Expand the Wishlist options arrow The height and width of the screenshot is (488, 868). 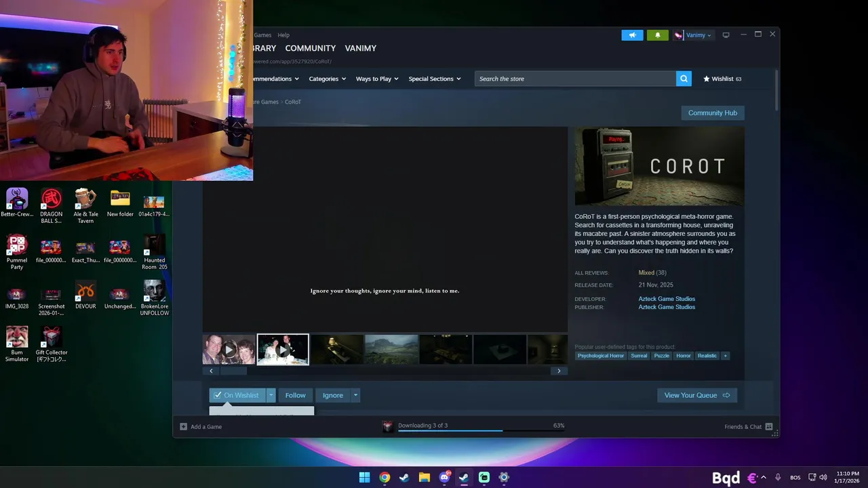pos(271,395)
